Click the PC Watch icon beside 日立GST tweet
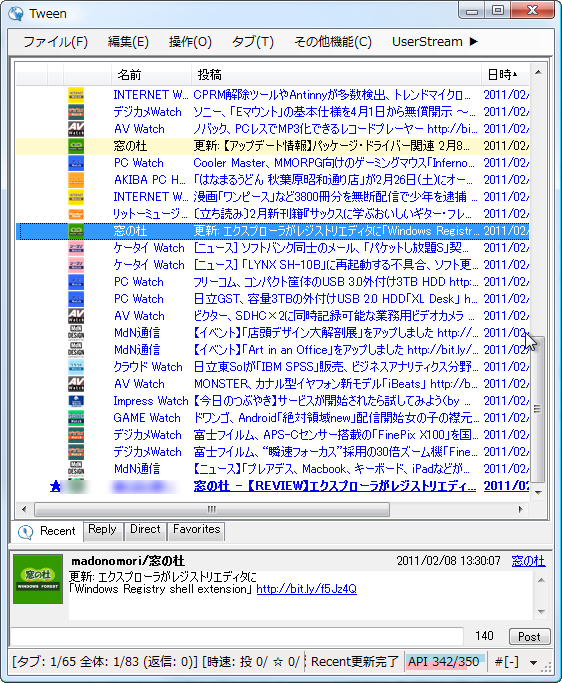This screenshot has width=562, height=683. click(x=76, y=298)
